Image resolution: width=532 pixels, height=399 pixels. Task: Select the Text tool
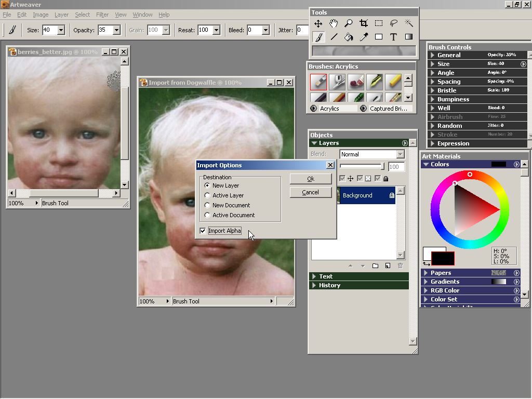[x=394, y=37]
